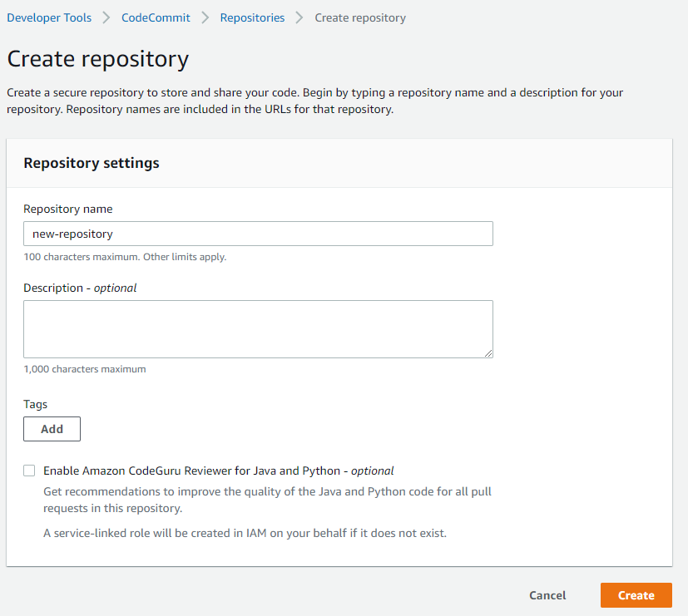This screenshot has height=616, width=688.
Task: Click Cancel to abandon repository creation
Action: coord(547,595)
